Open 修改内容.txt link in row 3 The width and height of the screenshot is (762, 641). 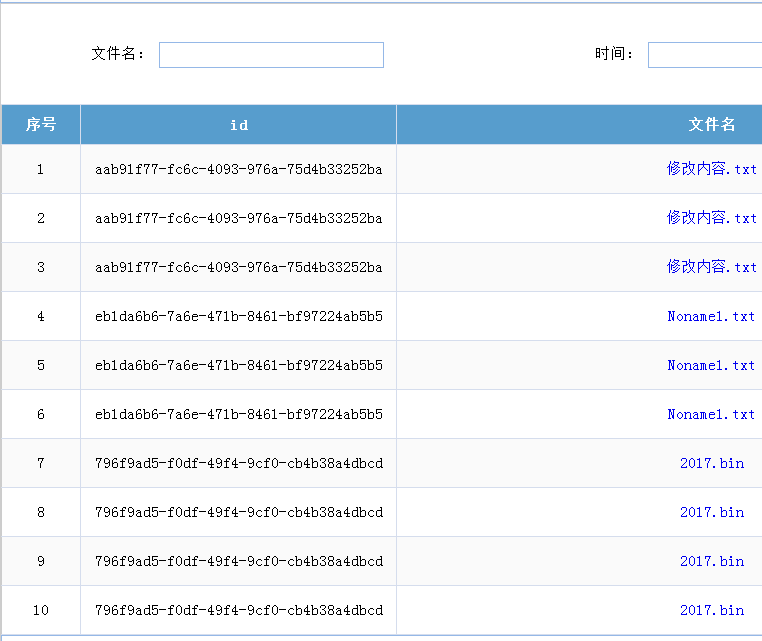pos(711,267)
